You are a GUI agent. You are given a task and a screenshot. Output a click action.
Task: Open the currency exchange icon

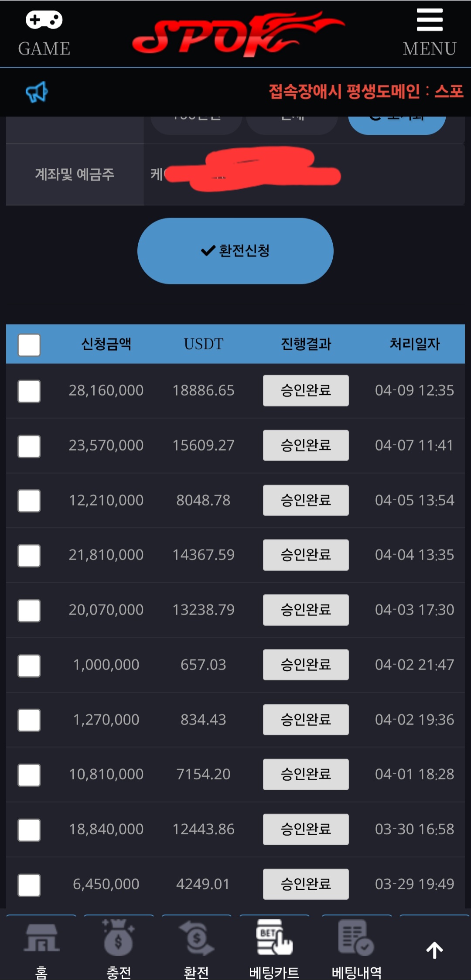click(197, 938)
